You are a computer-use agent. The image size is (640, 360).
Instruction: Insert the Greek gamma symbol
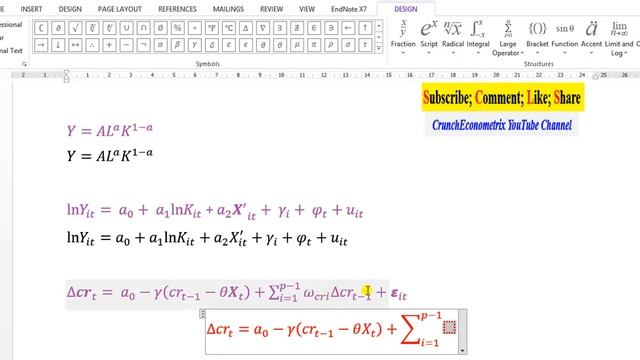[x=195, y=45]
